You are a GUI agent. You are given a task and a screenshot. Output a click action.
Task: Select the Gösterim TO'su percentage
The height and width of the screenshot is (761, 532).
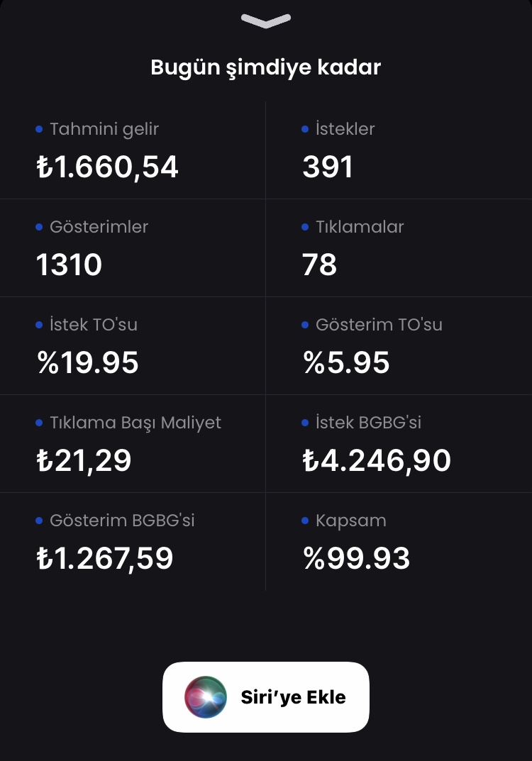[x=346, y=362]
